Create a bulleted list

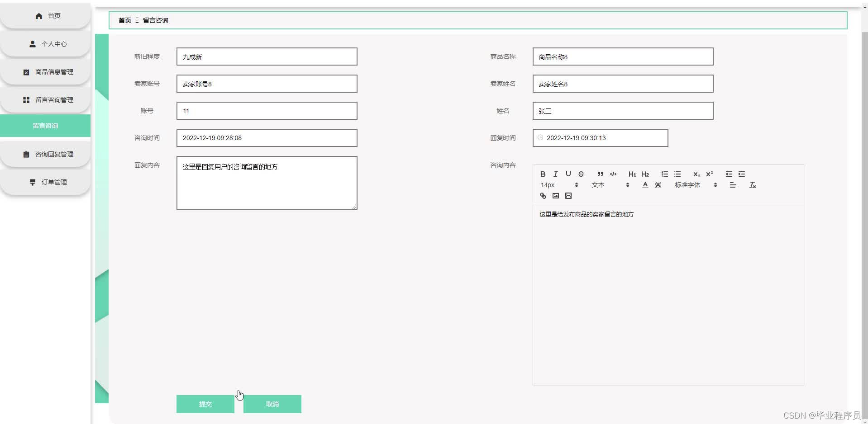click(677, 174)
